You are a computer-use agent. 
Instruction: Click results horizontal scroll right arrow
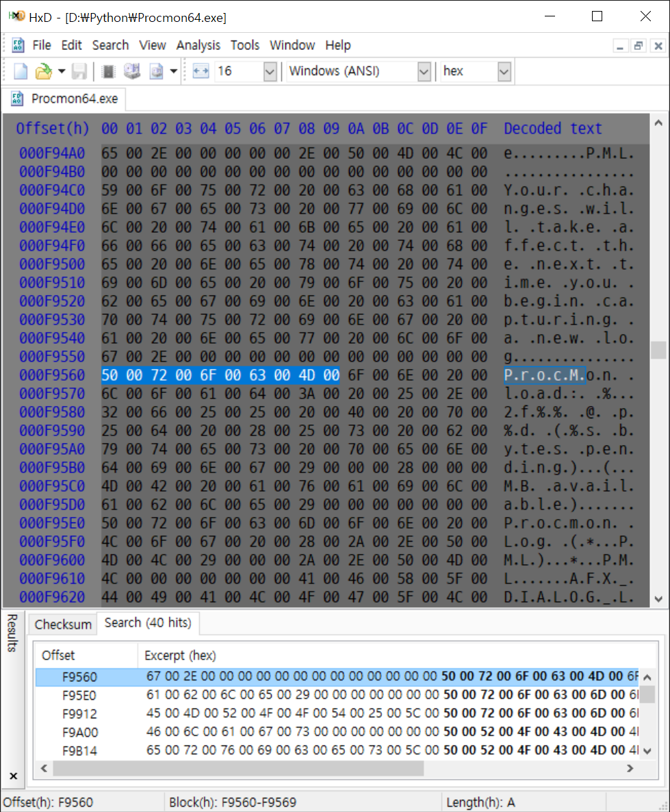pyautogui.click(x=630, y=768)
